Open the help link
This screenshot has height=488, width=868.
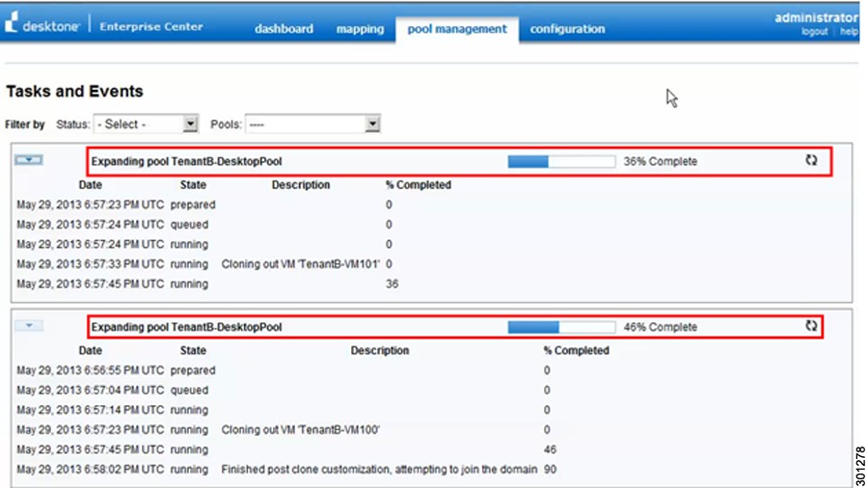pos(849,32)
